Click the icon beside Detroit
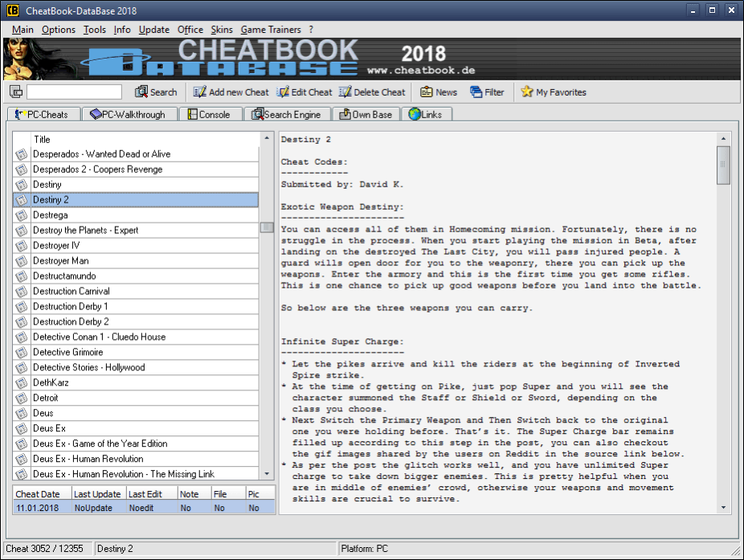Viewport: 744px width, 560px height. [22, 398]
